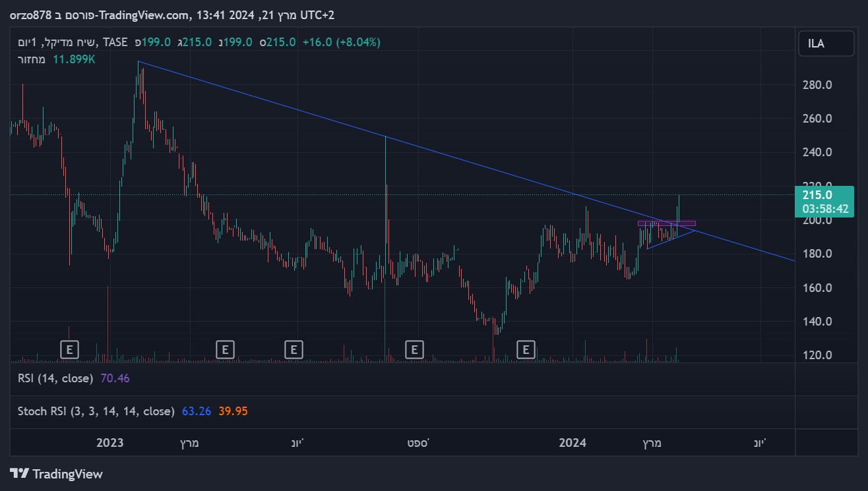Click the 280.0 price axis label
This screenshot has width=868, height=491.
[817, 85]
